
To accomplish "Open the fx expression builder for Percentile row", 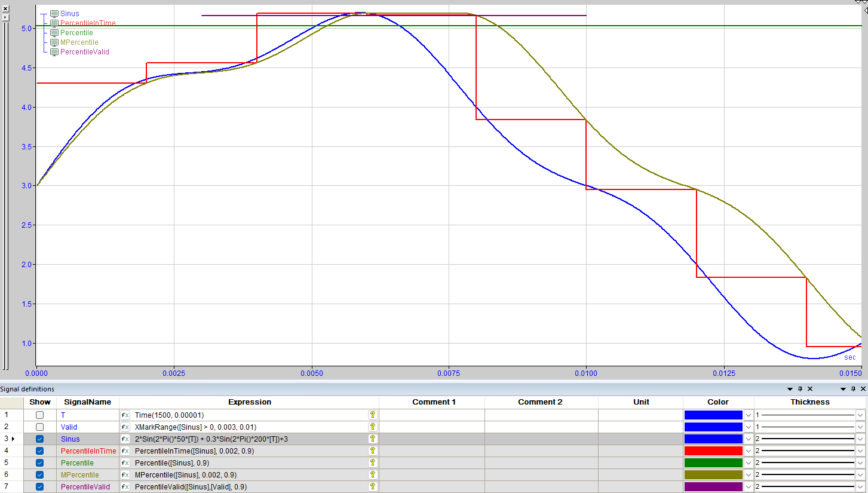I will pyautogui.click(x=125, y=463).
